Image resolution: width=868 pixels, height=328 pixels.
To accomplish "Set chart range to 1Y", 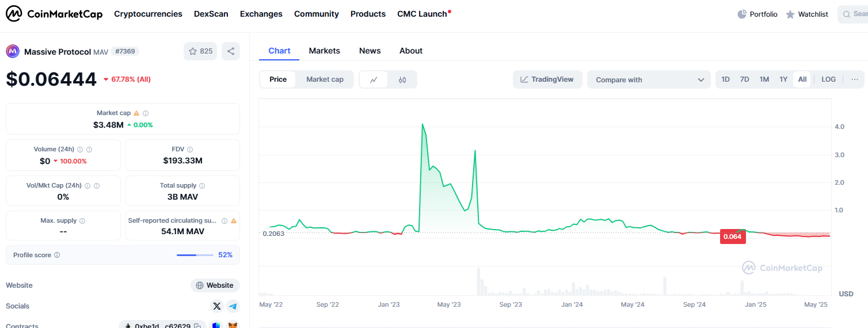I will click(783, 79).
